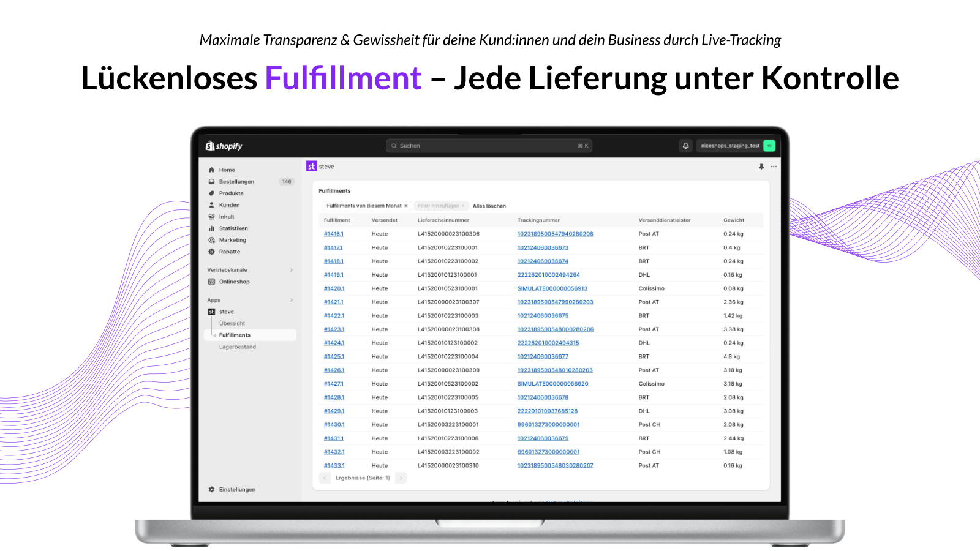The width and height of the screenshot is (980, 551).
Task: Click the Einstellungen gear icon
Action: [211, 490]
